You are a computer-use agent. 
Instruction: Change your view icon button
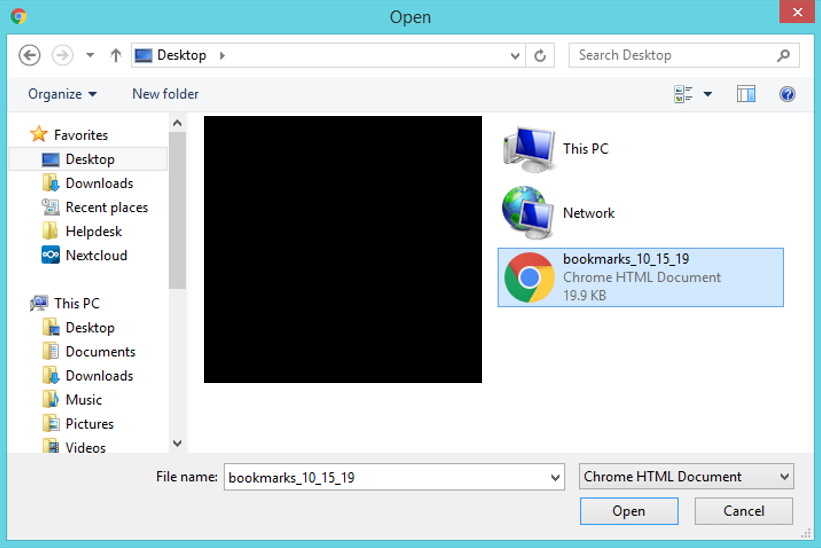click(x=683, y=94)
